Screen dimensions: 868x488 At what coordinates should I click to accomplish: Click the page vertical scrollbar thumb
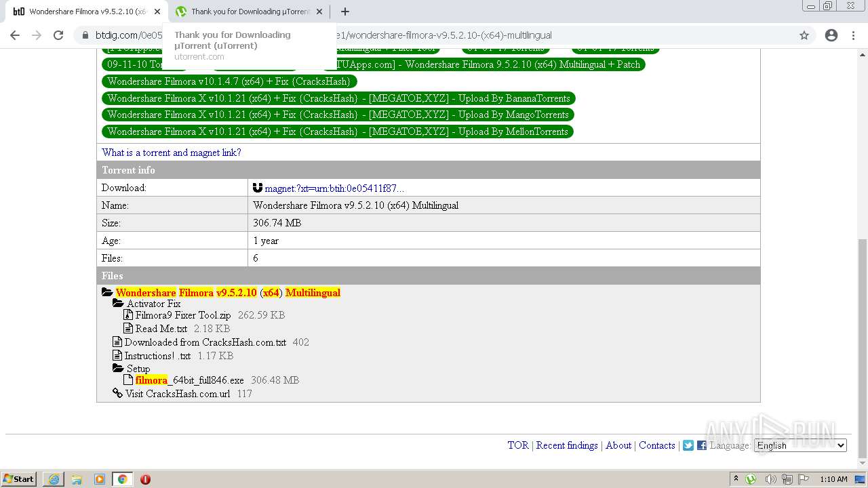pyautogui.click(x=863, y=348)
